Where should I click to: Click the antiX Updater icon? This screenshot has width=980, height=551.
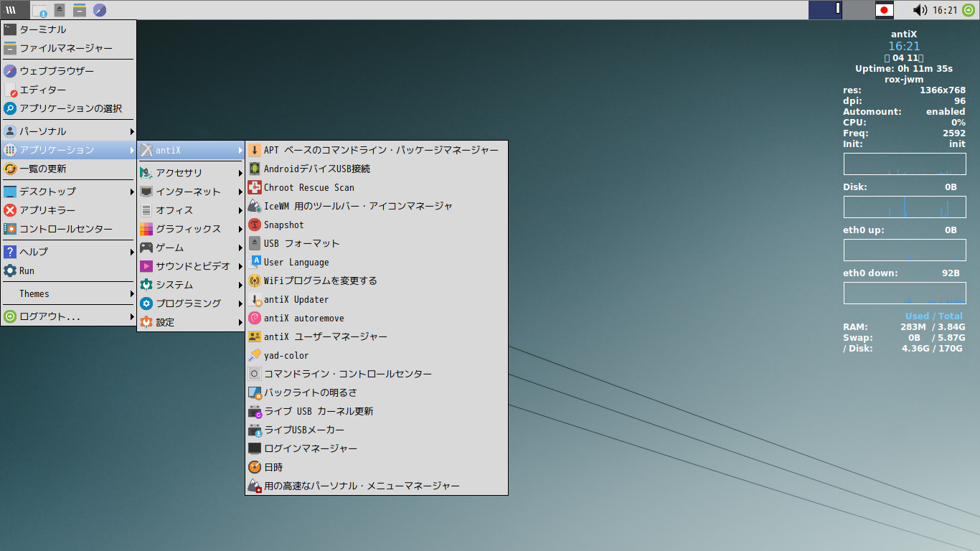click(x=254, y=299)
